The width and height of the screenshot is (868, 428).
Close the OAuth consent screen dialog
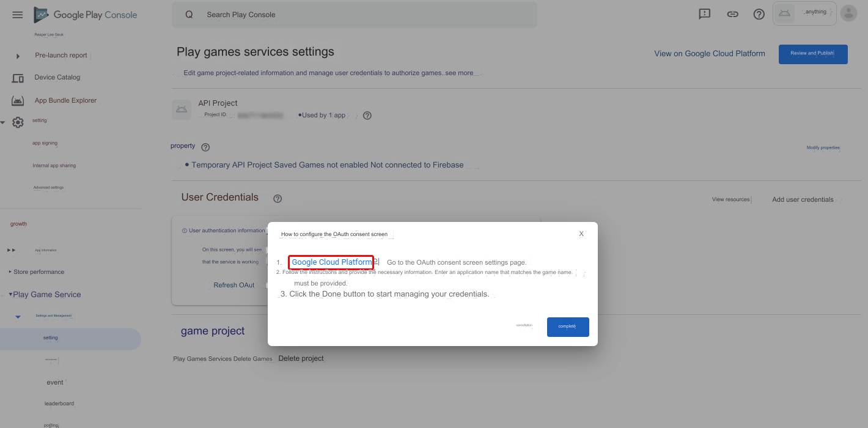[581, 234]
